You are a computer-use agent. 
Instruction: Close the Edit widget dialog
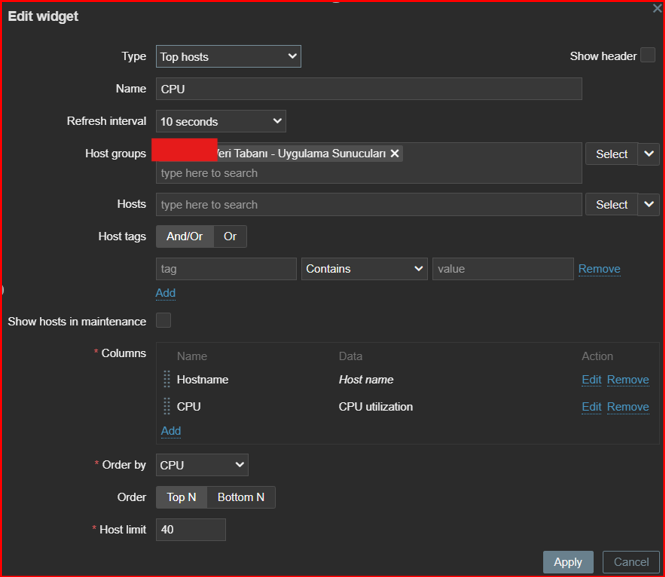click(x=657, y=8)
